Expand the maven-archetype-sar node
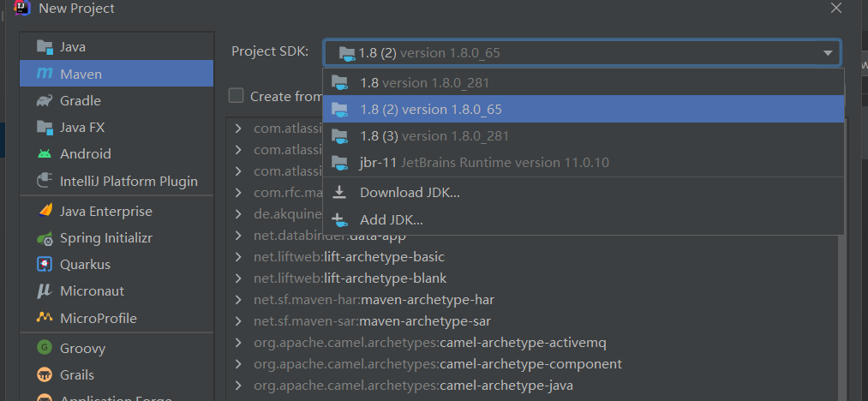 pos(238,321)
